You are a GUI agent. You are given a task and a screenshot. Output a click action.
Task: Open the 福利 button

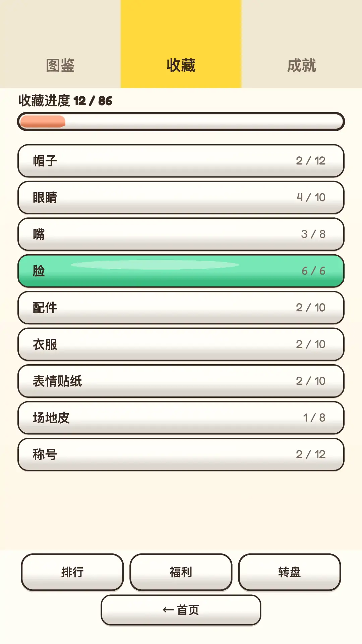tap(181, 572)
